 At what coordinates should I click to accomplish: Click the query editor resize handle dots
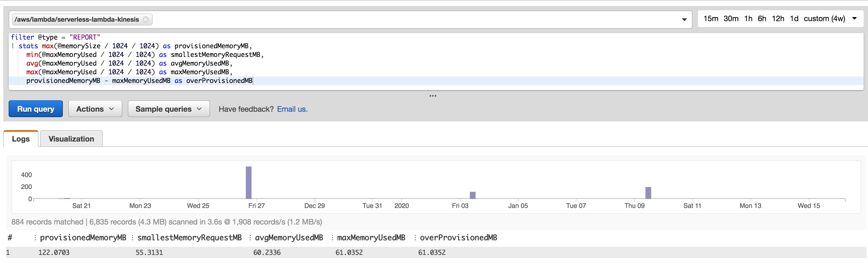pos(433,96)
